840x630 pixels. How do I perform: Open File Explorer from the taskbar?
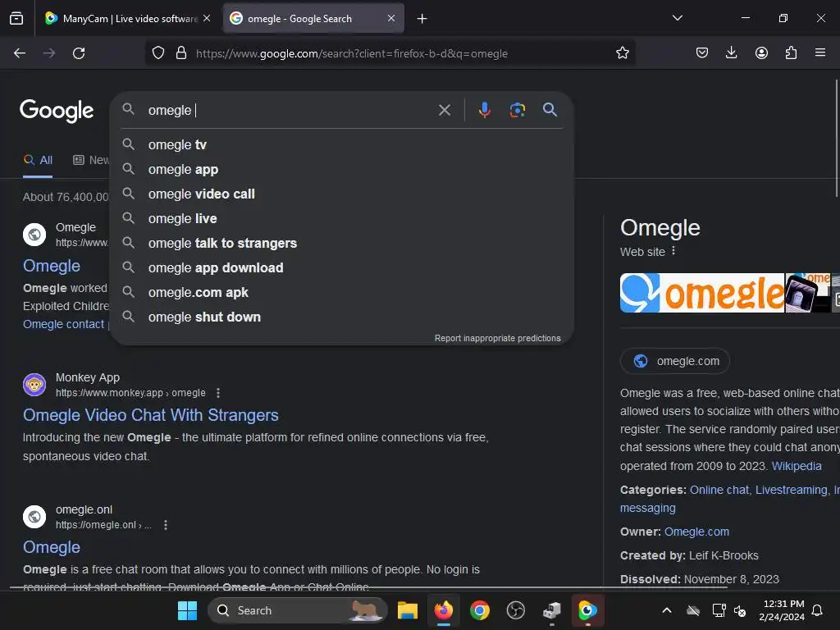tap(407, 610)
